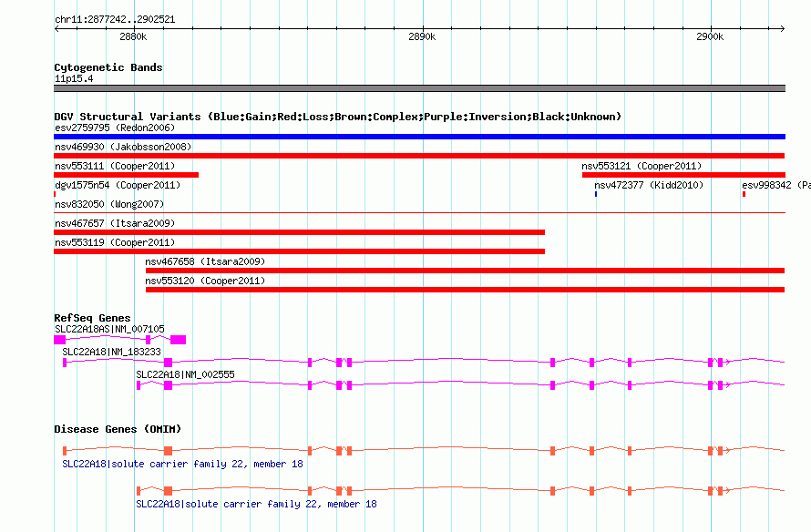811x532 pixels.
Task: Click the 2900k ruler label
Action: (x=710, y=36)
